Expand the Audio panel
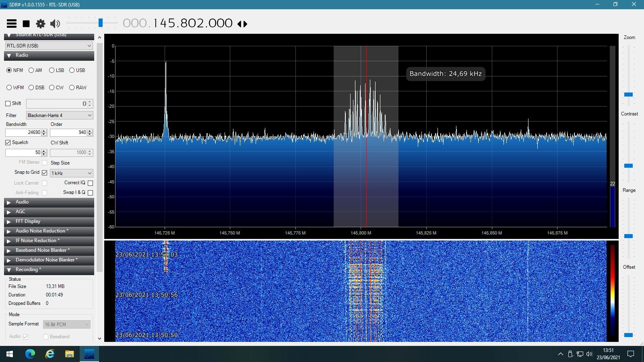The width and height of the screenshot is (644, 362). pyautogui.click(x=49, y=202)
